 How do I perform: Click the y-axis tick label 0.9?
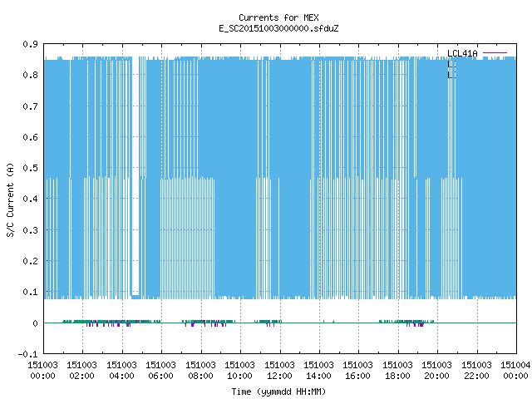coord(30,44)
